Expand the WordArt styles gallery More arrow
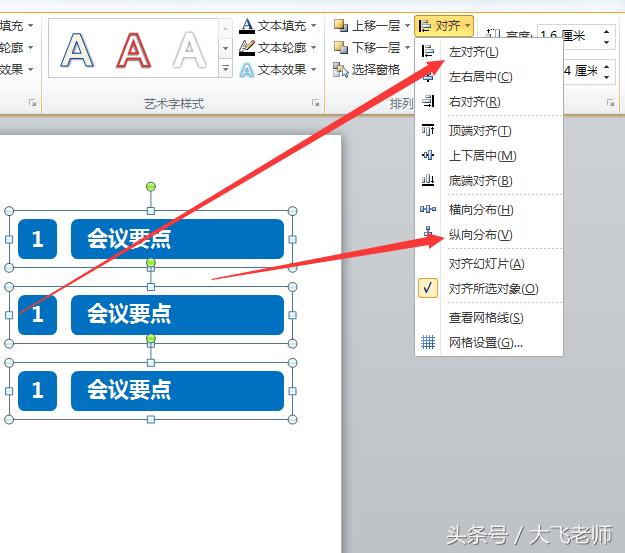625x553 pixels. [226, 68]
